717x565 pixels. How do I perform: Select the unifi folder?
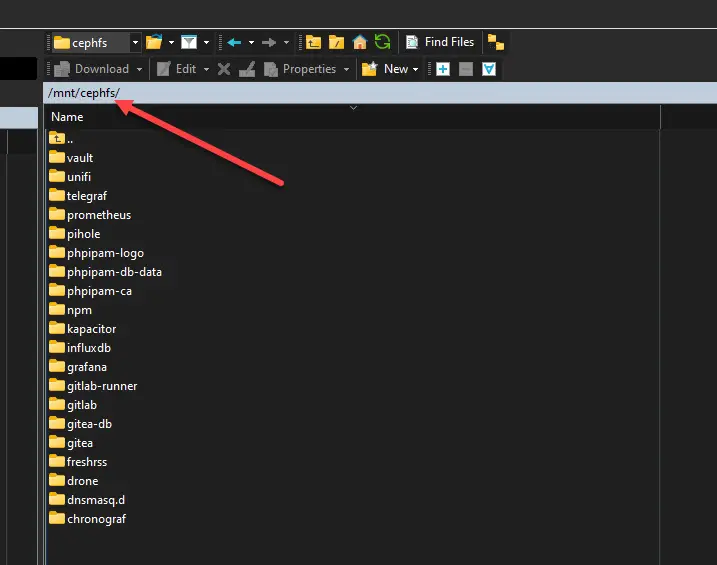click(x=70, y=177)
